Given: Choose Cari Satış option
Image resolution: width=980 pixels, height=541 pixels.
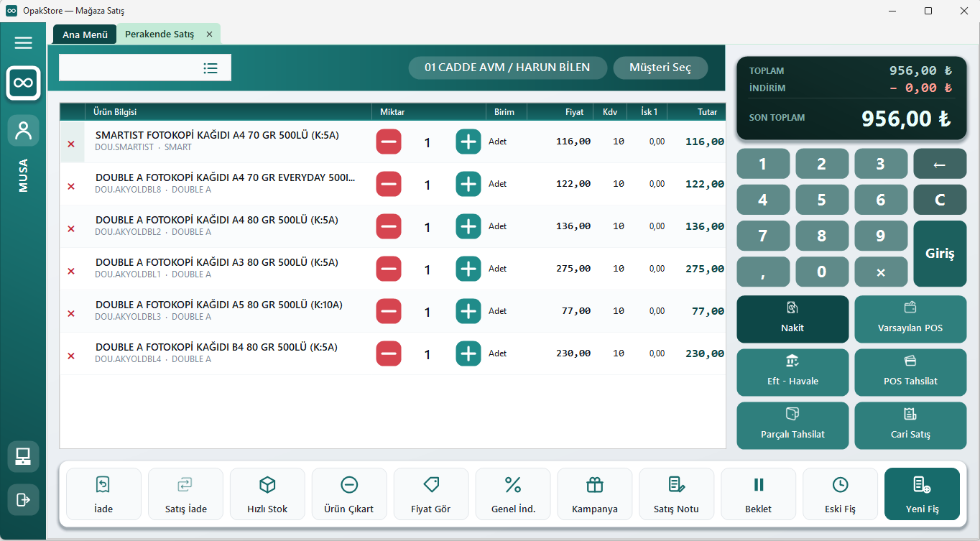Looking at the screenshot, I should [x=910, y=425].
